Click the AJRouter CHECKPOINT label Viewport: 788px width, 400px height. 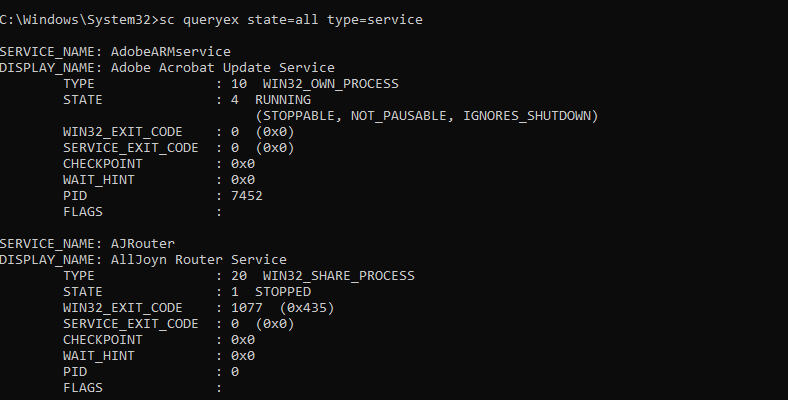[x=102, y=339]
